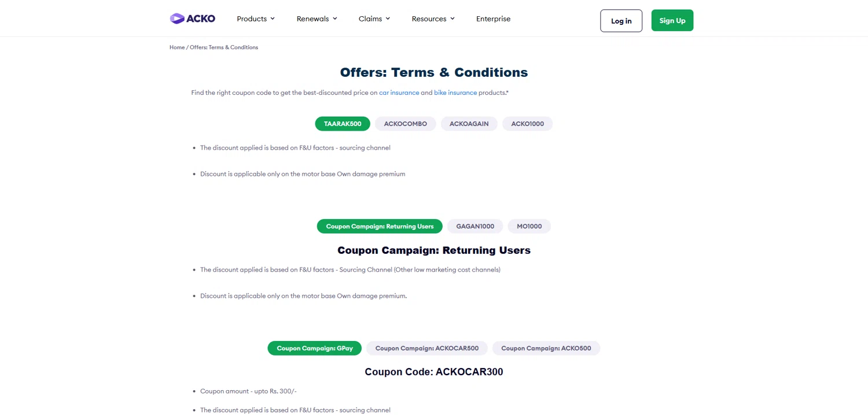Select the GAGAN1000 coupon tab
Image resolution: width=868 pixels, height=415 pixels.
coord(475,226)
